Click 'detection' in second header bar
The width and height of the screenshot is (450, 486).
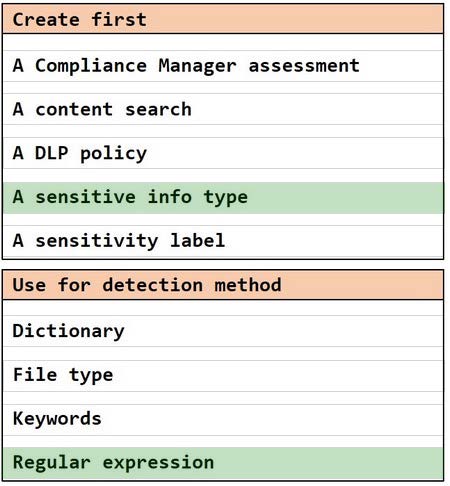152,285
